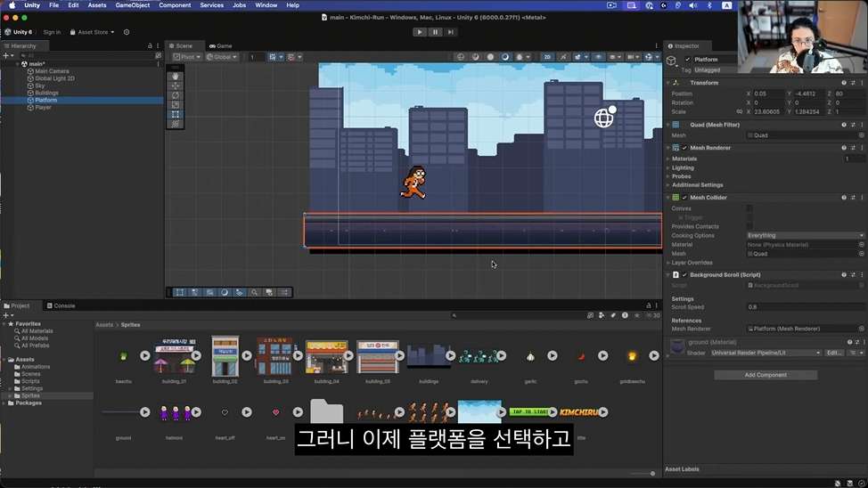Click the Position X field
The width and height of the screenshot is (868, 488).
pos(768,94)
